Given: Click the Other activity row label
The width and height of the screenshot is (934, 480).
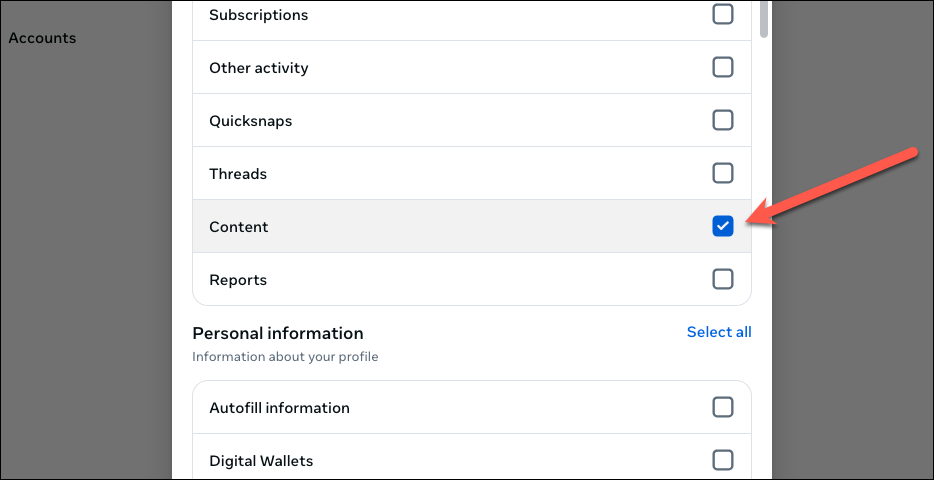Looking at the screenshot, I should coord(258,68).
